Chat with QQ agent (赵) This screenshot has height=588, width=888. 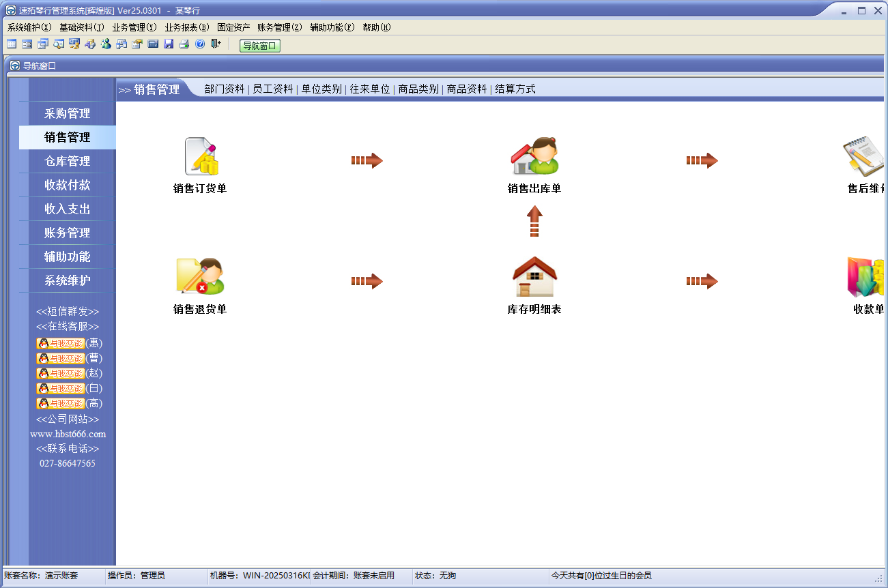pyautogui.click(x=61, y=373)
